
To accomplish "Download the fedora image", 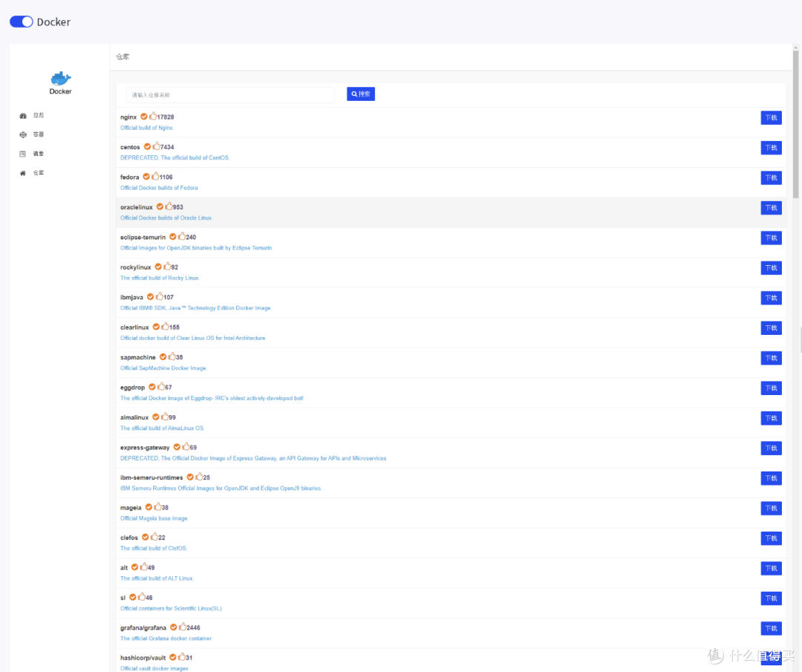I will point(771,178).
